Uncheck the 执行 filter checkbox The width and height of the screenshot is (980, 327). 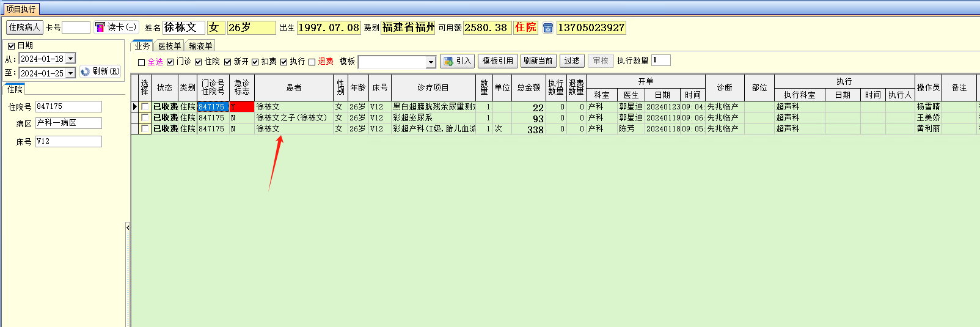click(x=283, y=62)
